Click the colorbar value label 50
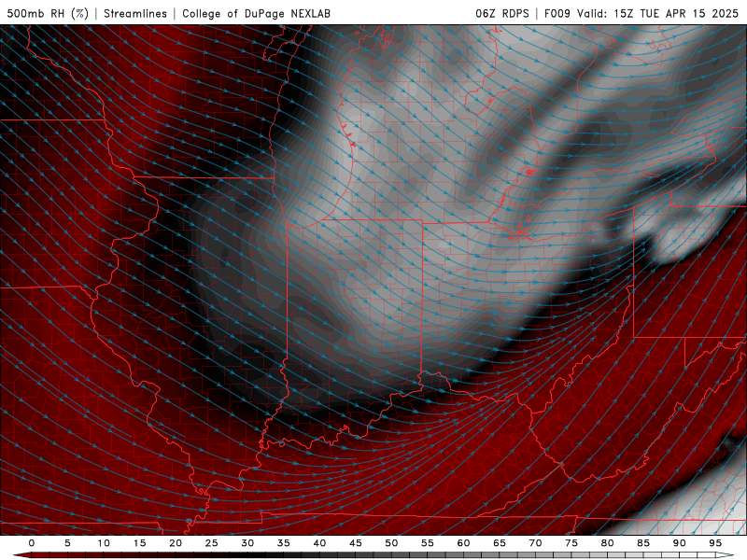The height and width of the screenshot is (560, 747). click(x=391, y=543)
